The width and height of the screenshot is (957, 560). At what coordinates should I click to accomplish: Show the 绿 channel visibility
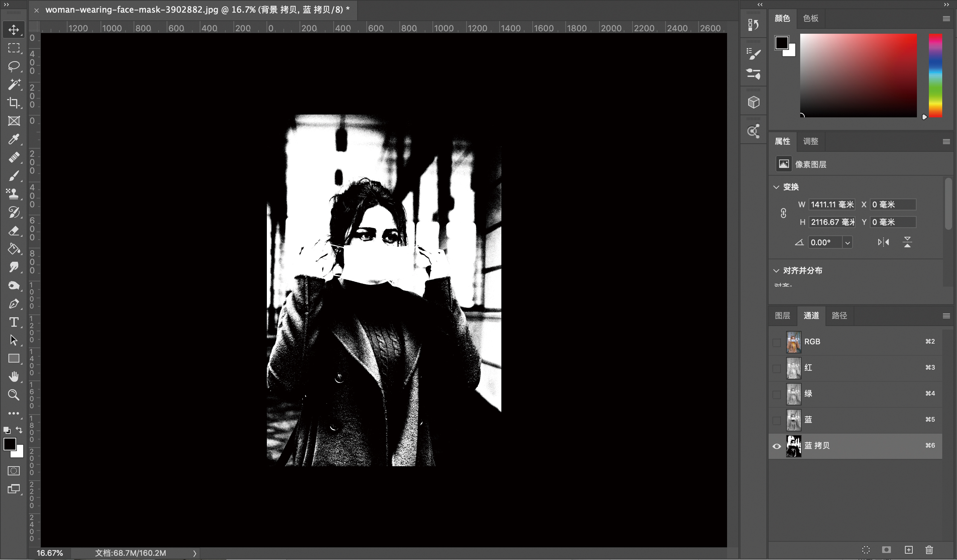tap(777, 394)
